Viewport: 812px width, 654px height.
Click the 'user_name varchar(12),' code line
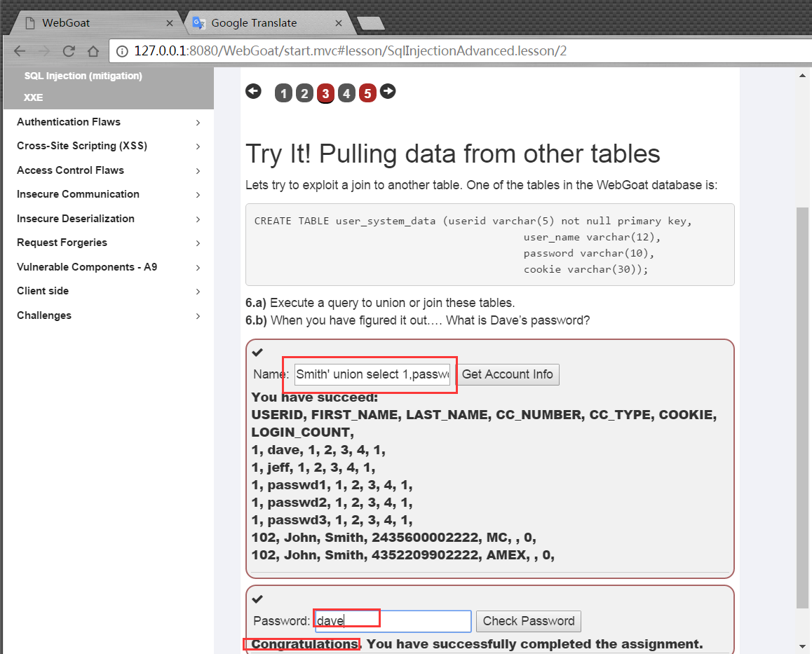point(592,237)
